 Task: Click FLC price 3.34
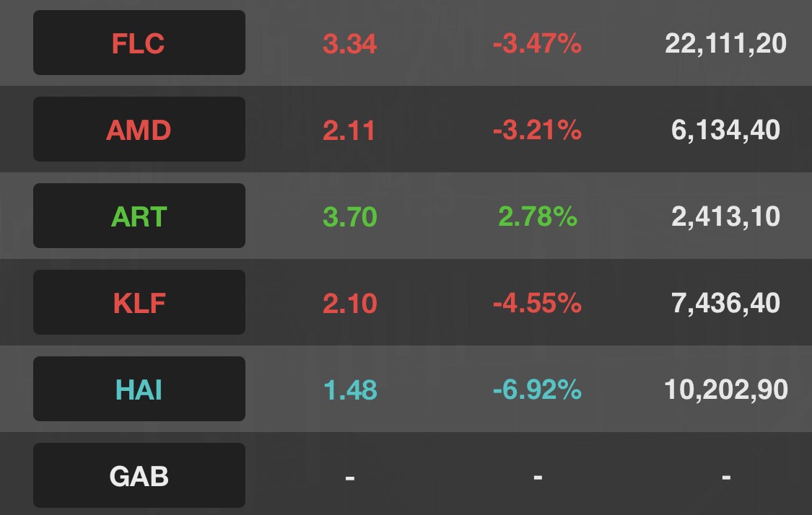[350, 44]
